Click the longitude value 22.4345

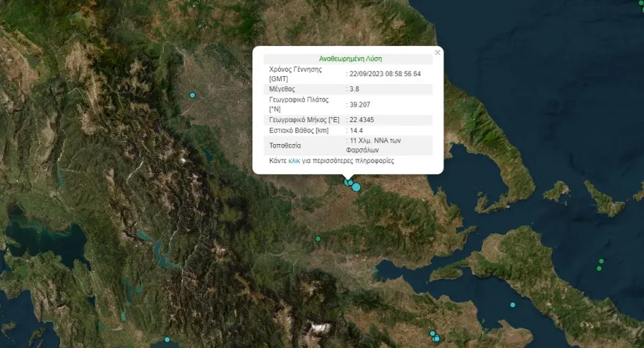(x=362, y=119)
